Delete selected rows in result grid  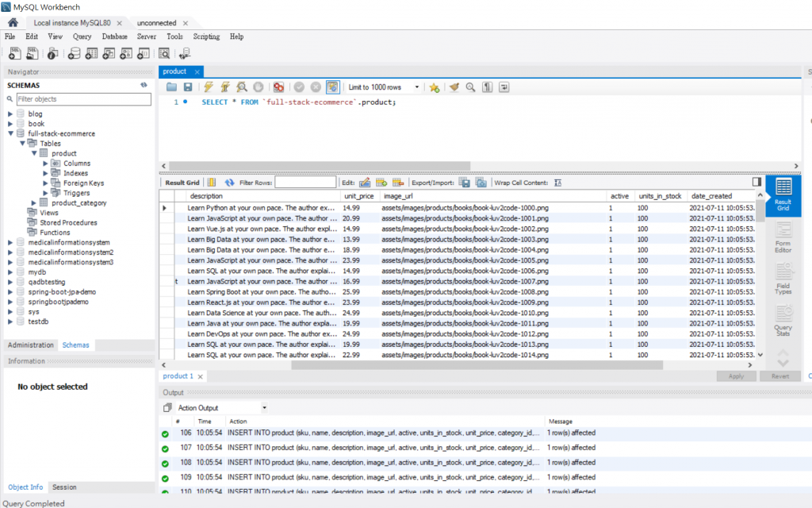coord(398,183)
